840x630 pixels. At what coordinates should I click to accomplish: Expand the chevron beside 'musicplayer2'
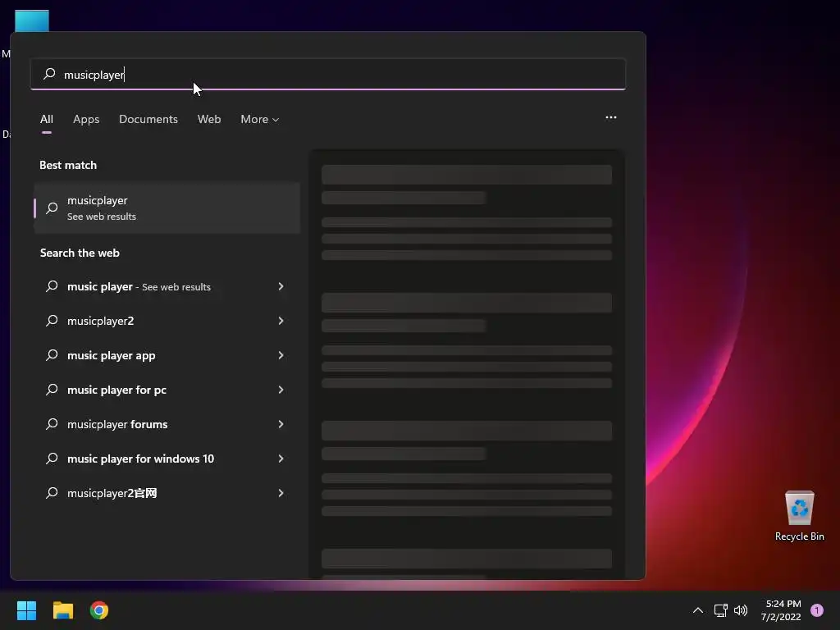(x=281, y=321)
